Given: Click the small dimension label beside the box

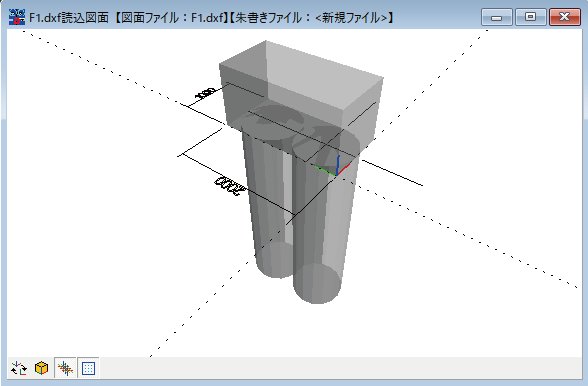Looking at the screenshot, I should click(205, 93).
